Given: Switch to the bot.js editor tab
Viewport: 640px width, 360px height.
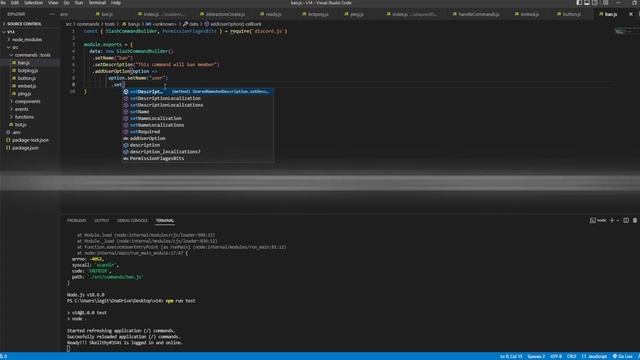Looking at the screenshot, I should pos(104,14).
